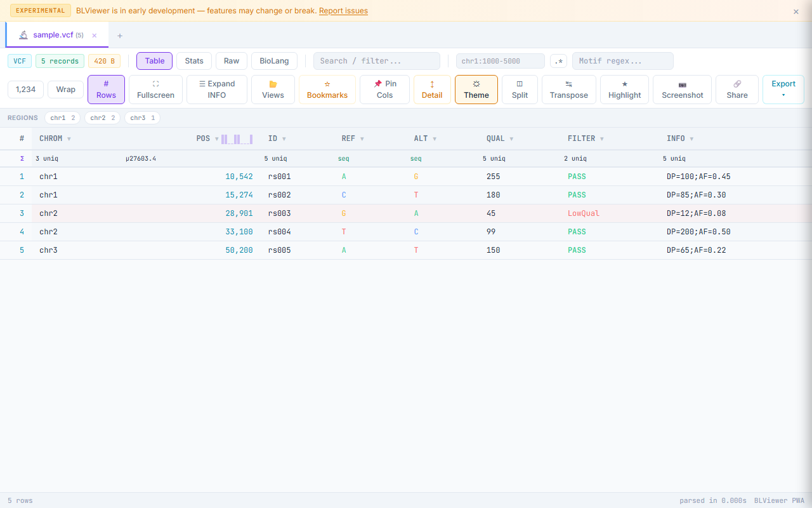The width and height of the screenshot is (812, 508).
Task: Open the Views panel
Action: tap(273, 89)
